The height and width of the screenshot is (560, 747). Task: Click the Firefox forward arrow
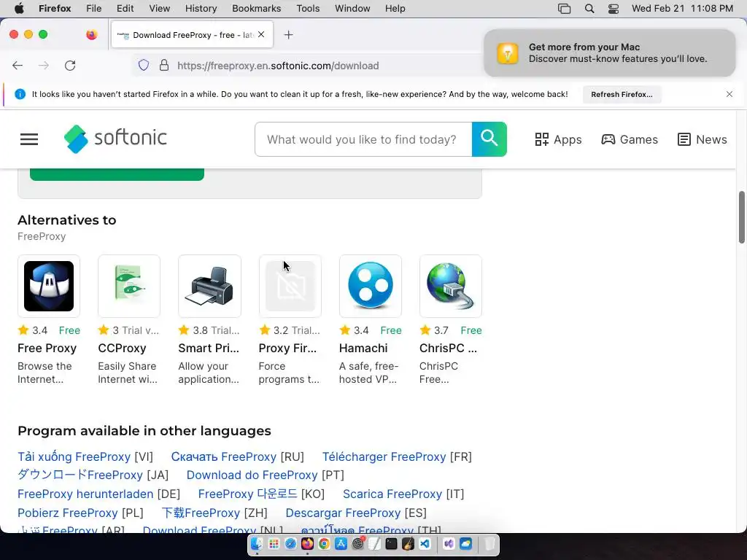(43, 66)
